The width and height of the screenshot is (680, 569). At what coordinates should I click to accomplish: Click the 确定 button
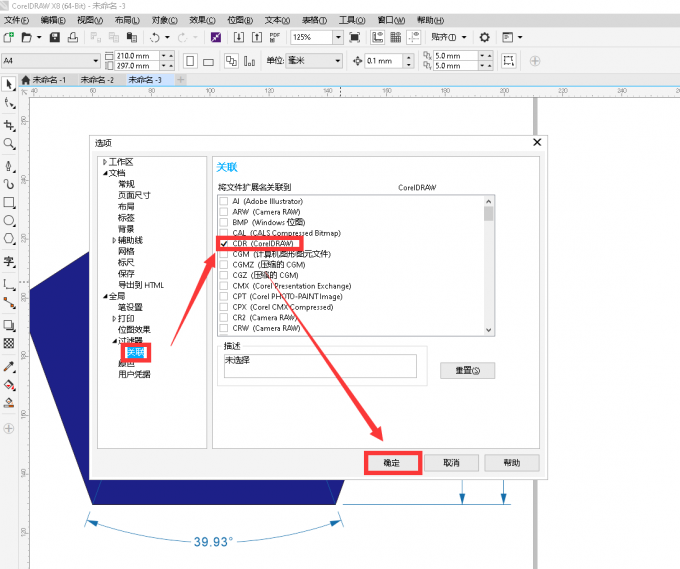coord(392,463)
